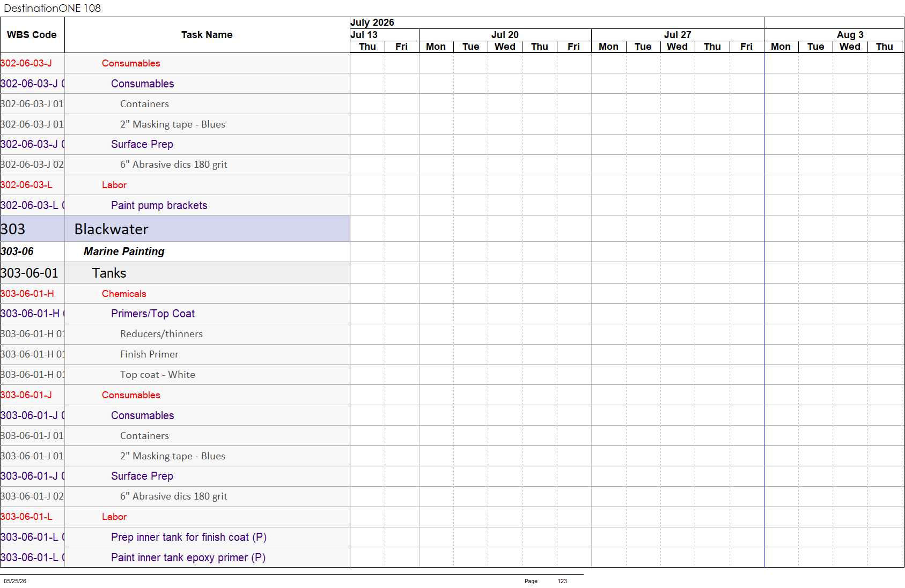Click the Labor row under 303-06-01-L

[x=175, y=517]
